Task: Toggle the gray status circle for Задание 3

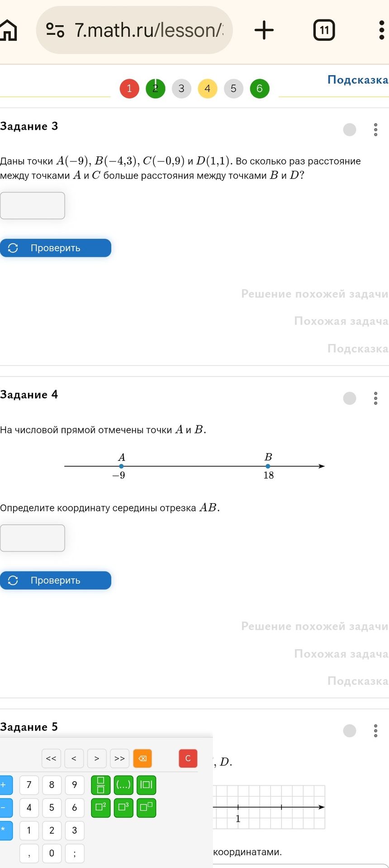Action: 350,130
